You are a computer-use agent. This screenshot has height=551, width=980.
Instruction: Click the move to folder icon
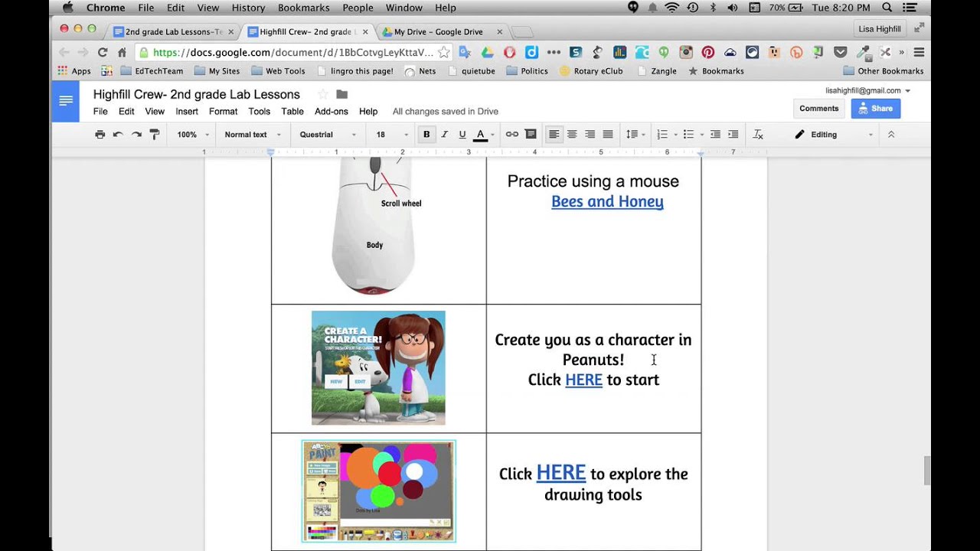[342, 94]
